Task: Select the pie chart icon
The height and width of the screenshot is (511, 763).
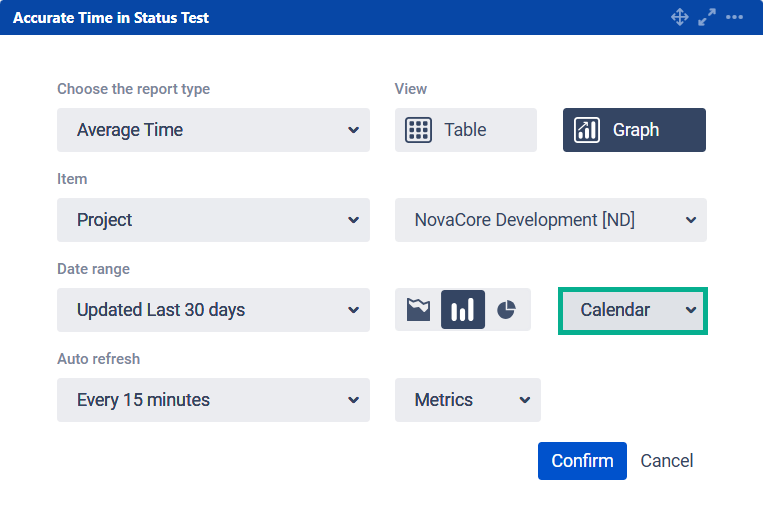Action: pyautogui.click(x=507, y=310)
